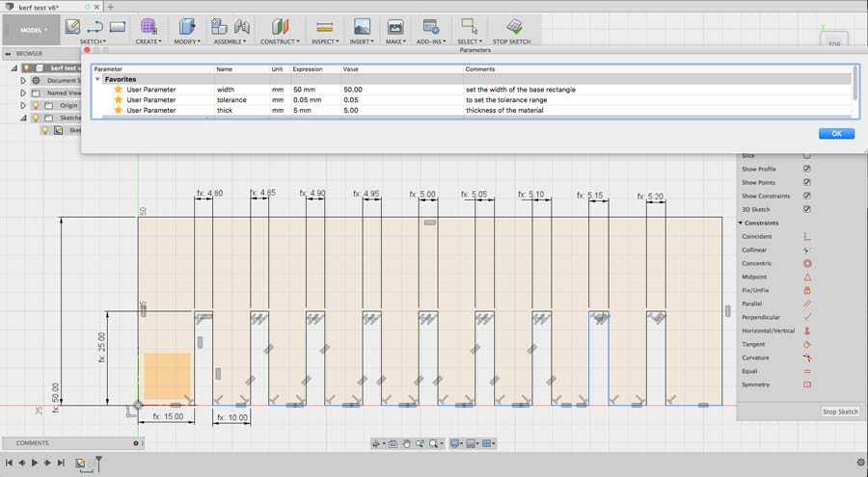
Task: Click the Inspect measure icon
Action: tap(325, 26)
